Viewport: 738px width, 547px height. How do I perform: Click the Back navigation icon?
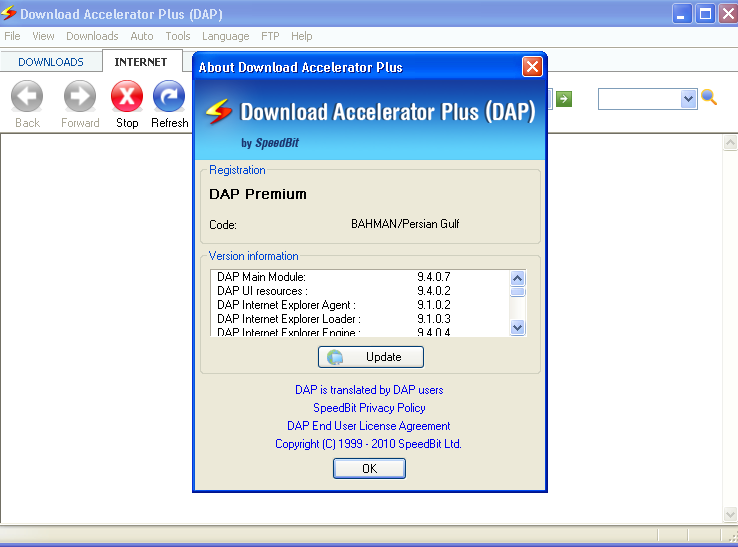coord(27,97)
